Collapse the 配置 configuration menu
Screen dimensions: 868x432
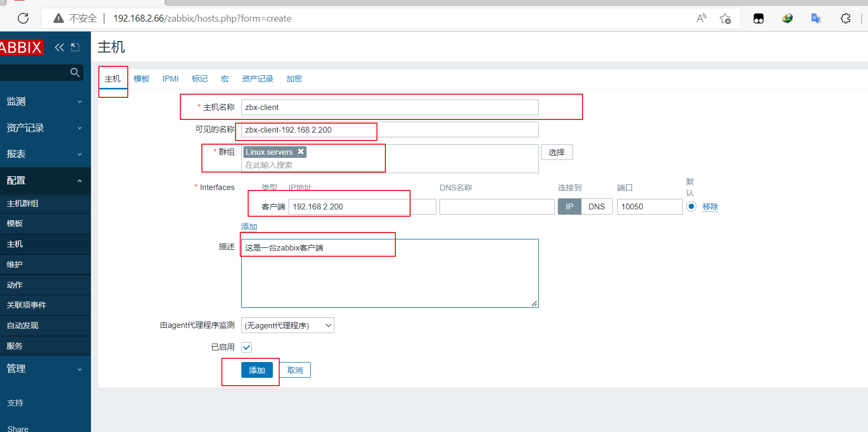click(45, 180)
